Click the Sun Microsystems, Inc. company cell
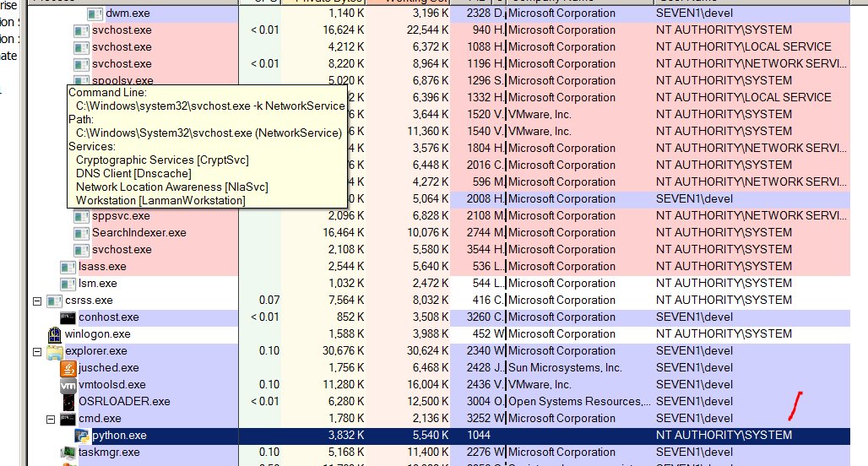This screenshot has height=466, width=868. (x=565, y=368)
